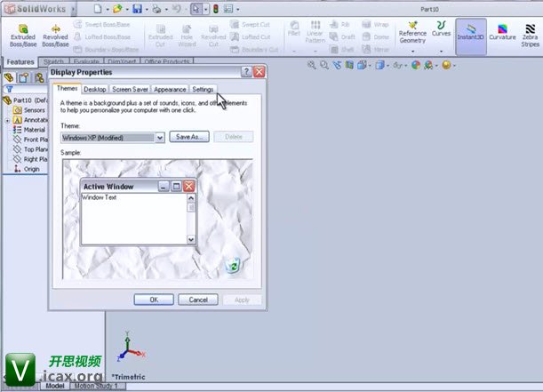The width and height of the screenshot is (543, 392).
Task: Click the Print icon
Action: (x=157, y=9)
